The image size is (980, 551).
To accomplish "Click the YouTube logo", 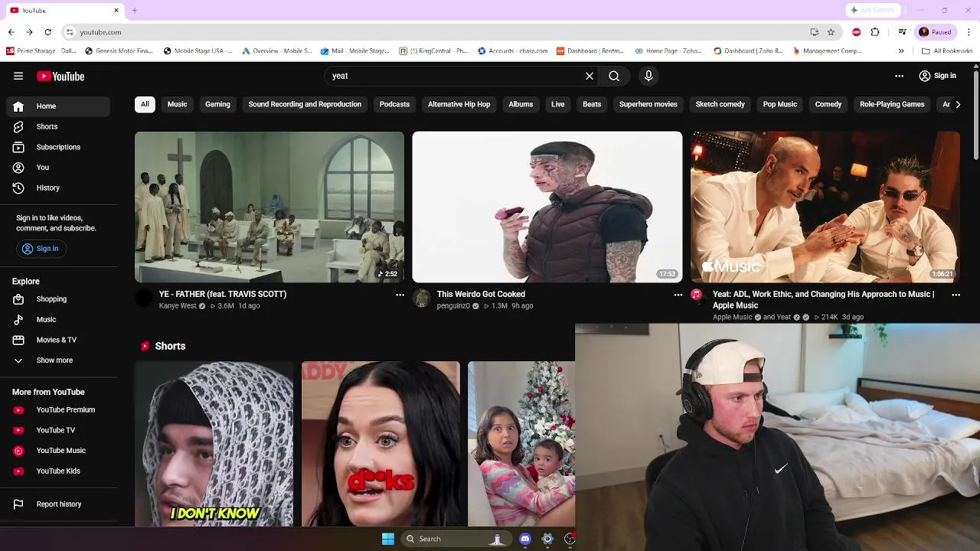I will tap(60, 76).
